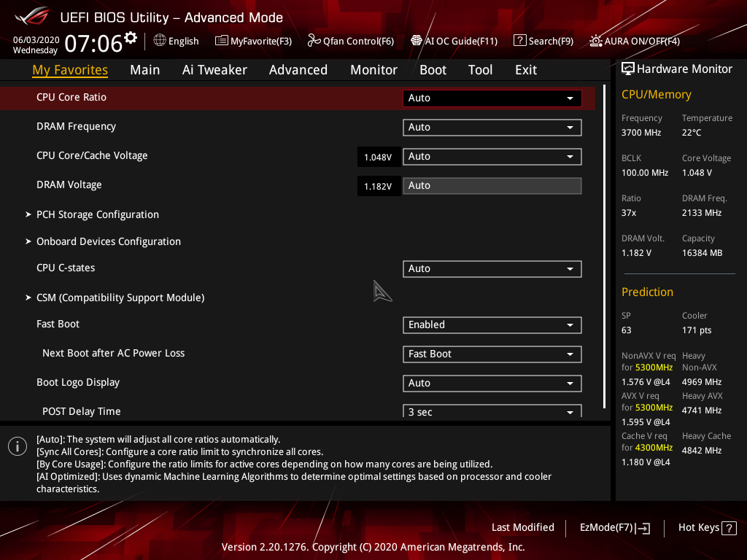The image size is (747, 560).
Task: Open the Boot menu tab
Action: tap(433, 69)
